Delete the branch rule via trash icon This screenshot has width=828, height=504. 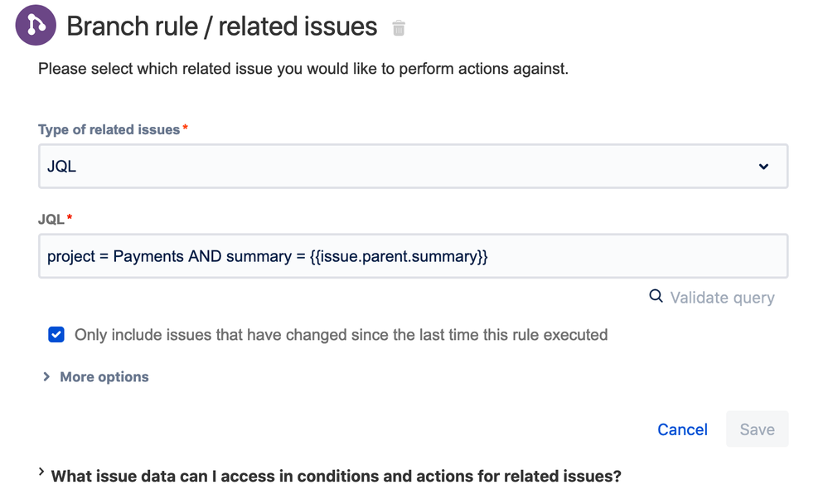pos(399,28)
